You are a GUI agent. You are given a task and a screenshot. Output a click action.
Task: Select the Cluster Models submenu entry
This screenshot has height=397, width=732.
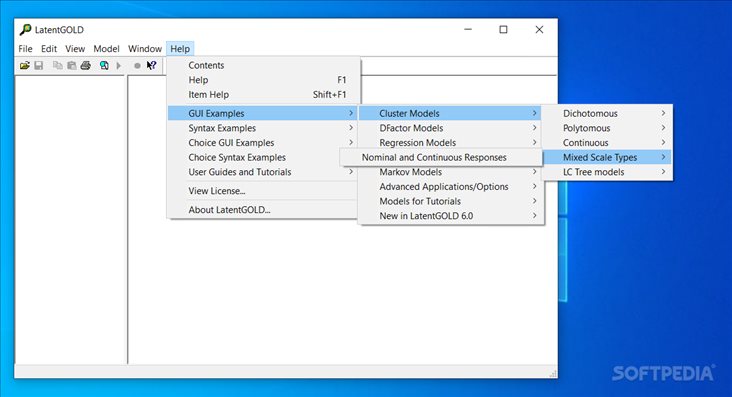[450, 113]
